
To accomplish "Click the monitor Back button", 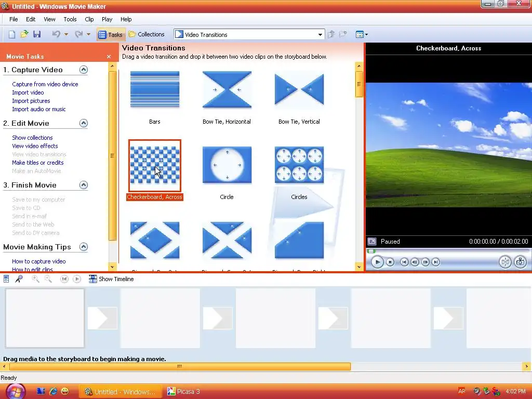I will click(x=404, y=262).
